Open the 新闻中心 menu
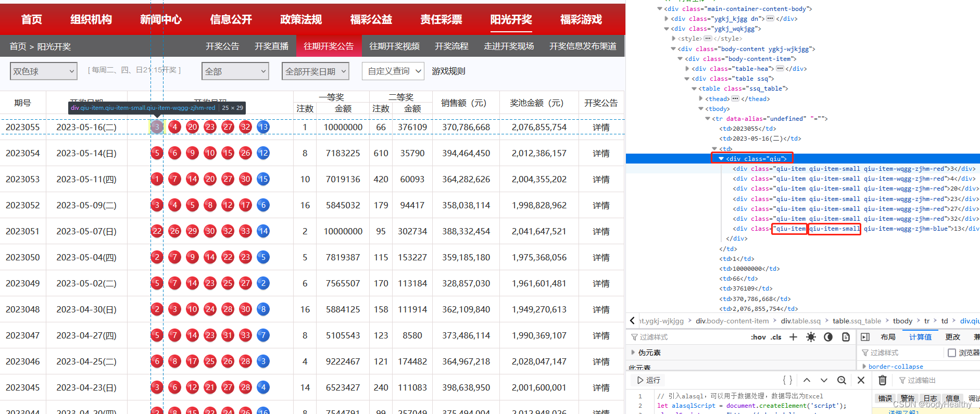The width and height of the screenshot is (980, 414). point(161,19)
